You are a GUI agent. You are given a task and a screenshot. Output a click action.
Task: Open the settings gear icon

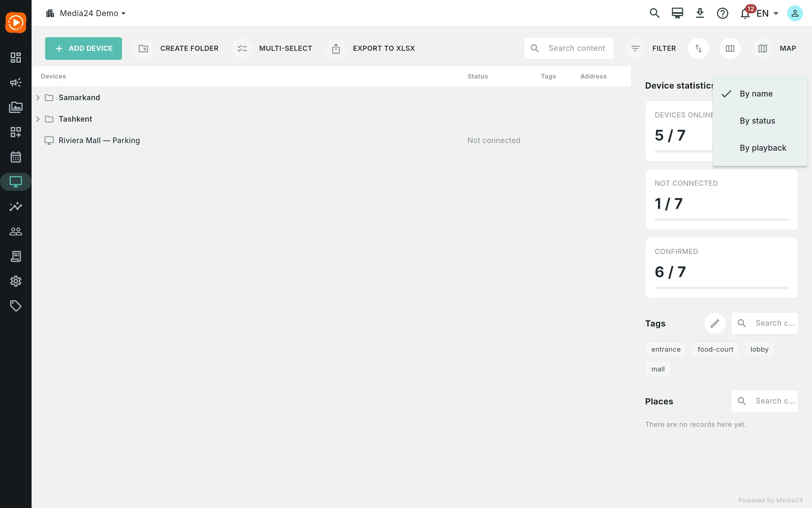[16, 281]
